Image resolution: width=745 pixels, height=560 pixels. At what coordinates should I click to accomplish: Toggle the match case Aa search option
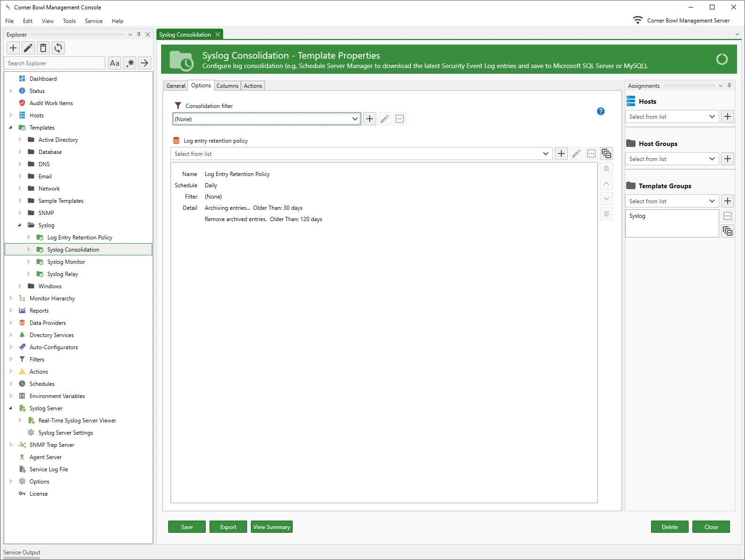(x=115, y=63)
